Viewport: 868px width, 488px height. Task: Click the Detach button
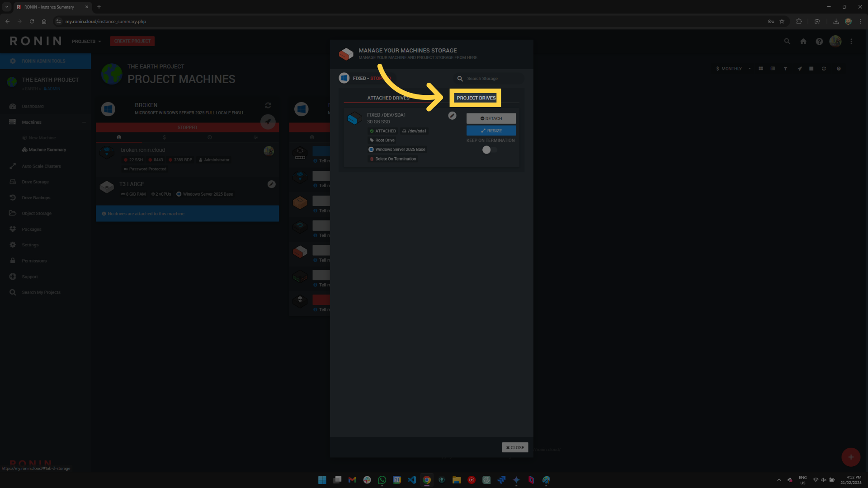coord(491,118)
